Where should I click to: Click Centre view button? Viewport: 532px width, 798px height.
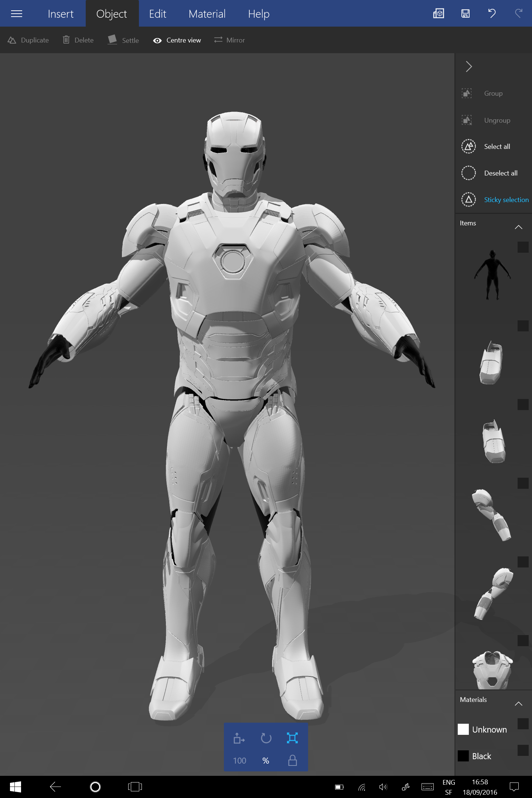tap(177, 40)
